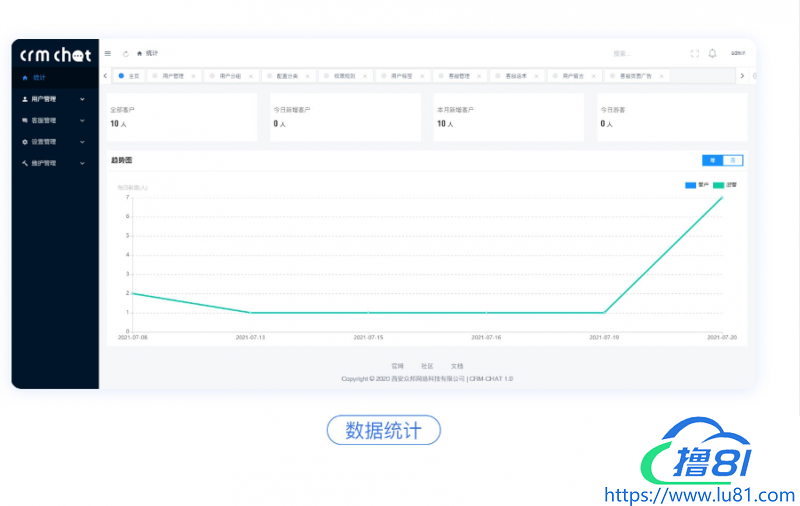Switch trend chart to week view

point(712,160)
